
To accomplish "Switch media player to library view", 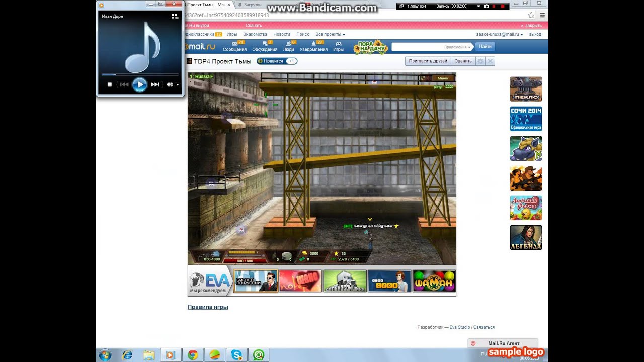I will click(175, 16).
